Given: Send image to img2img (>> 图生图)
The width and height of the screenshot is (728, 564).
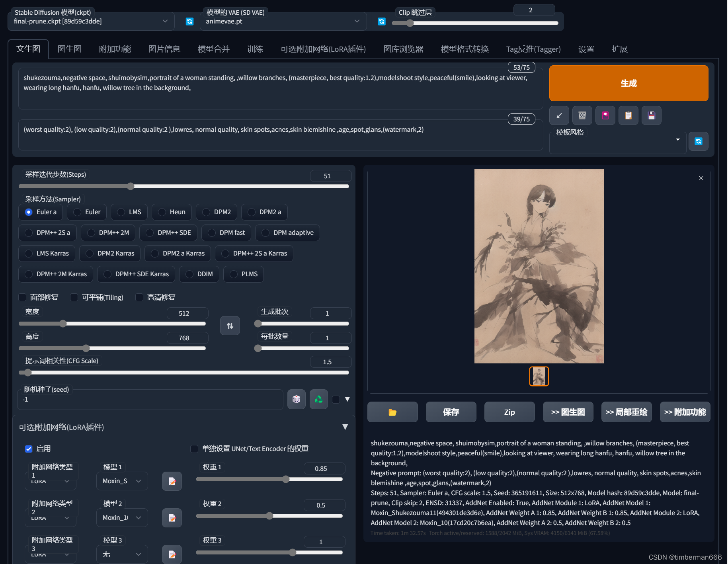Looking at the screenshot, I should point(568,412).
